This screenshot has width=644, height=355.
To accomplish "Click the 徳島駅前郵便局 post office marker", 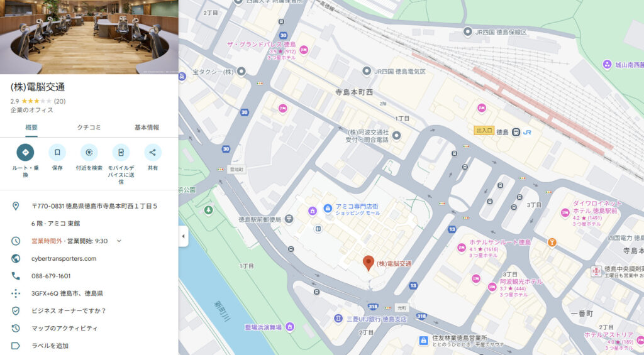I will point(289,219).
